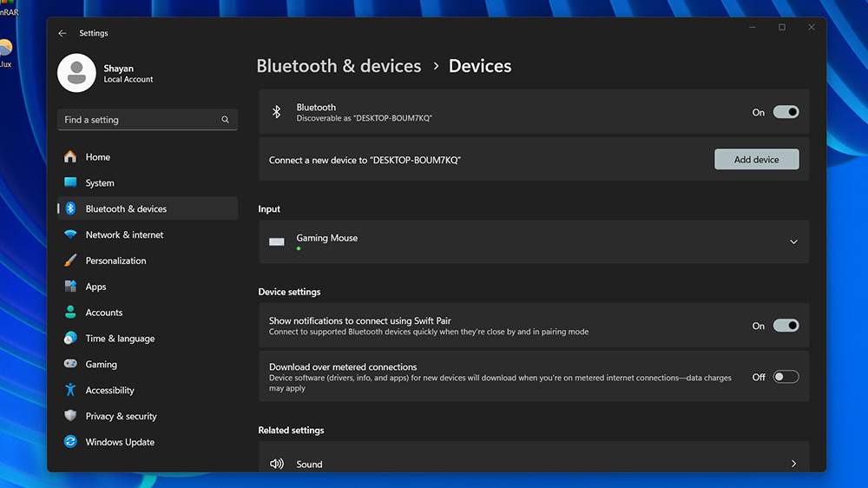
Task: Click the Local Account label under Shayan
Action: pyautogui.click(x=128, y=79)
